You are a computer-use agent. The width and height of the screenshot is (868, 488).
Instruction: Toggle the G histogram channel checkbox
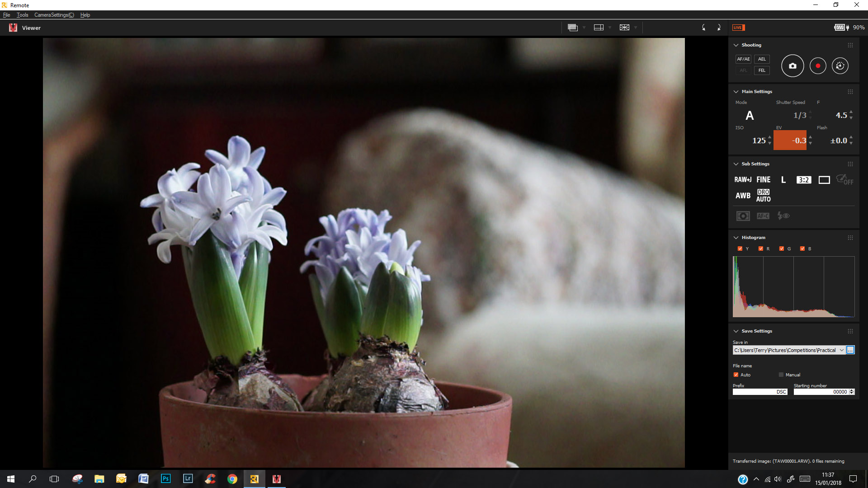782,249
